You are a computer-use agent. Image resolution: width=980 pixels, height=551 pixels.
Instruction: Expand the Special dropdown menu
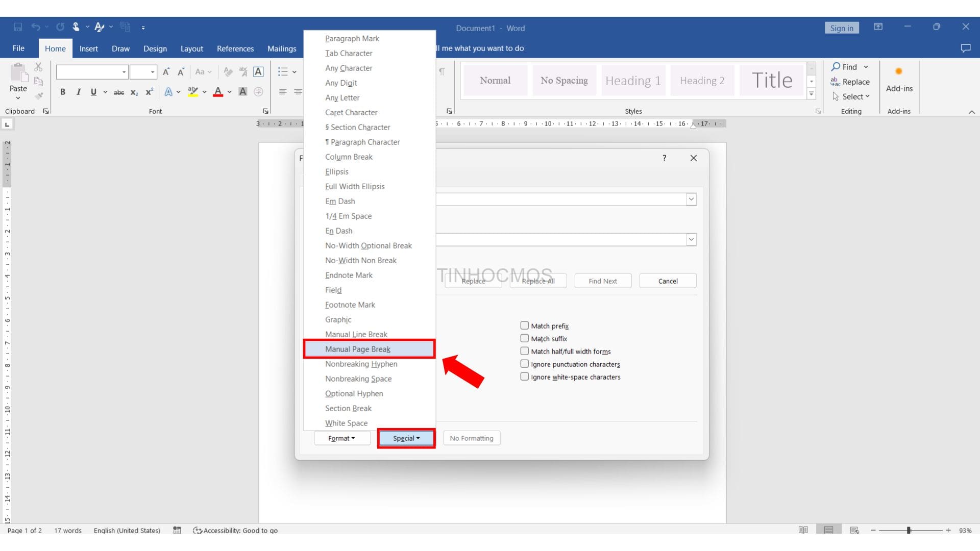[x=406, y=438]
